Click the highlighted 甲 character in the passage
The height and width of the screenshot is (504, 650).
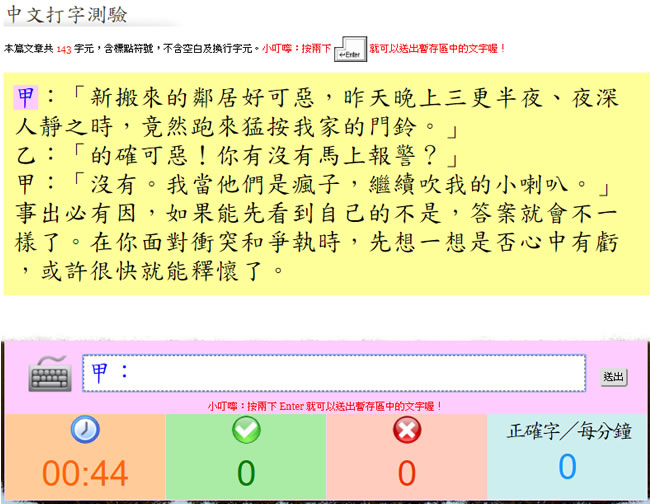pyautogui.click(x=26, y=97)
